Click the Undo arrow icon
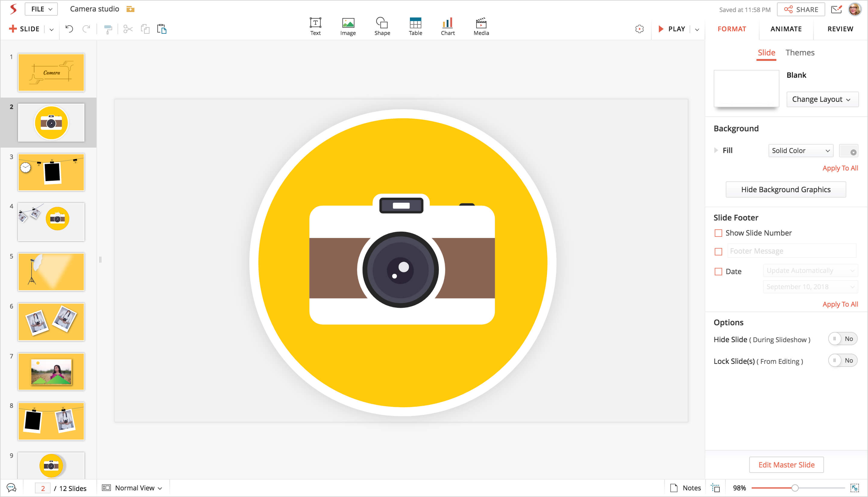This screenshot has height=497, width=868. [x=69, y=29]
